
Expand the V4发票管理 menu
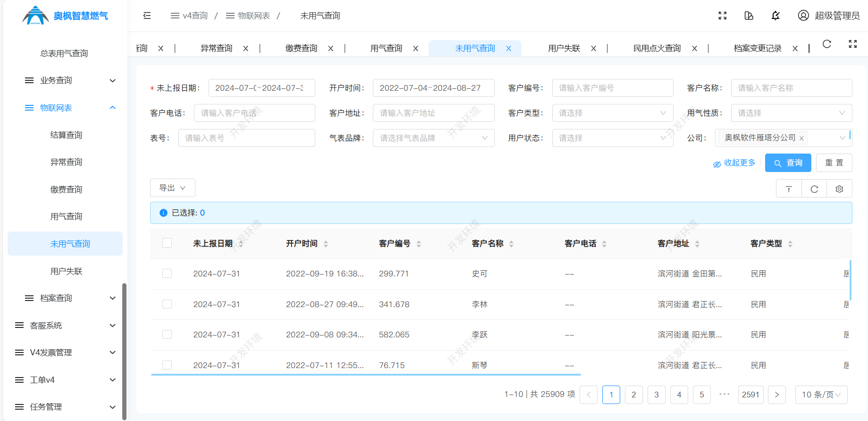65,352
